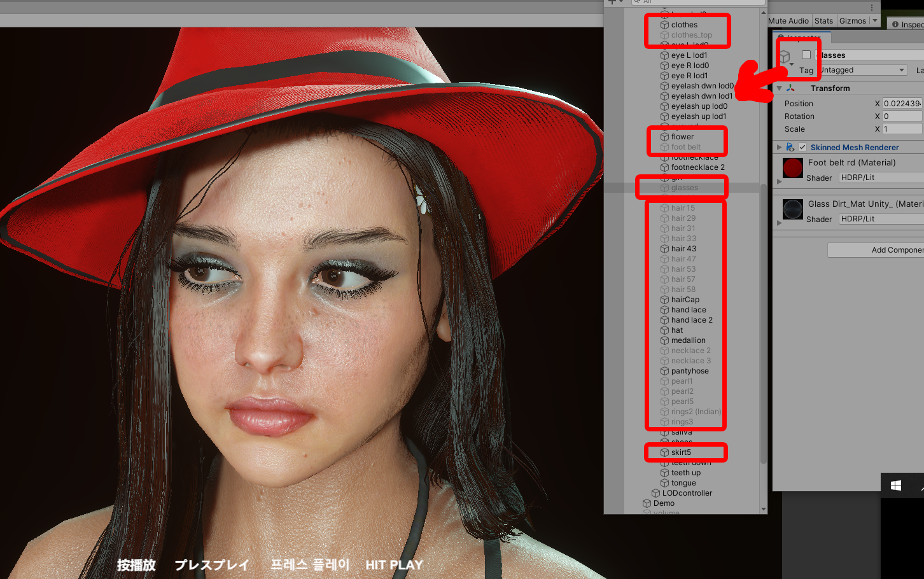This screenshot has height=579, width=924.
Task: Click the cube icon beside tongue
Action: pyautogui.click(x=664, y=483)
